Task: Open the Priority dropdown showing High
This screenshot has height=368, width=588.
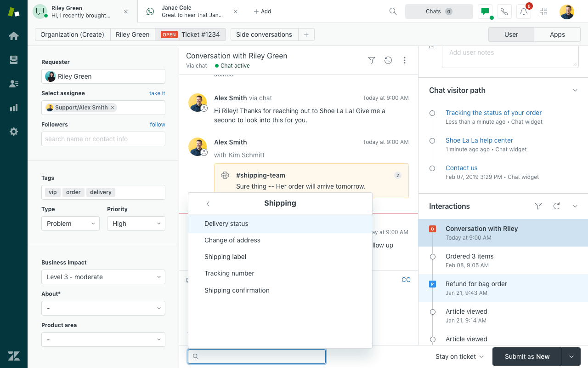Action: click(x=136, y=224)
